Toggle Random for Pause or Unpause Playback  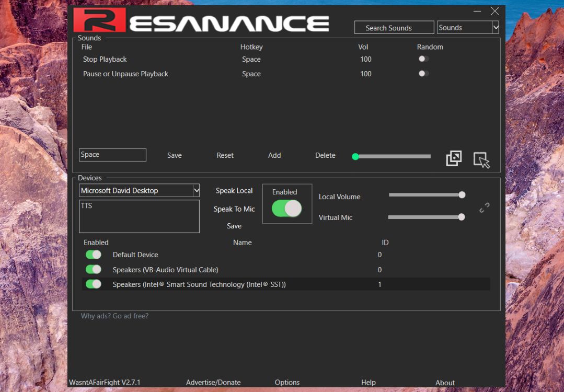click(423, 74)
